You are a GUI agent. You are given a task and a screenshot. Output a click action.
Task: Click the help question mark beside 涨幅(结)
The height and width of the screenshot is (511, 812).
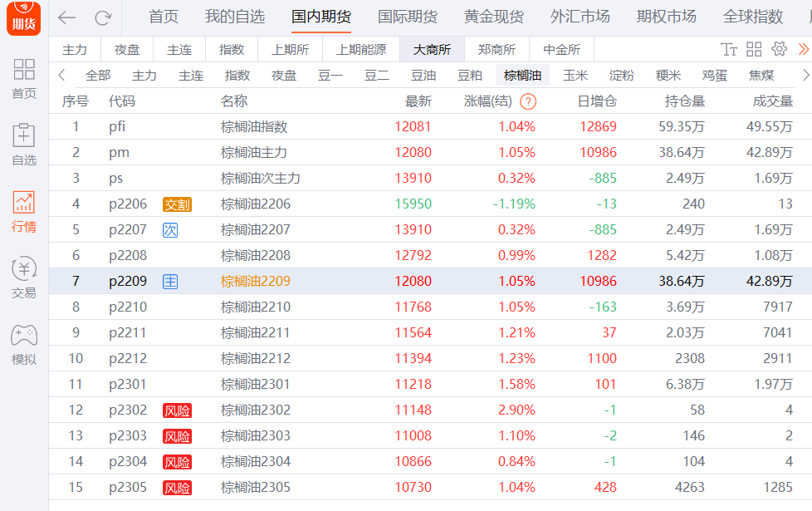click(x=528, y=101)
